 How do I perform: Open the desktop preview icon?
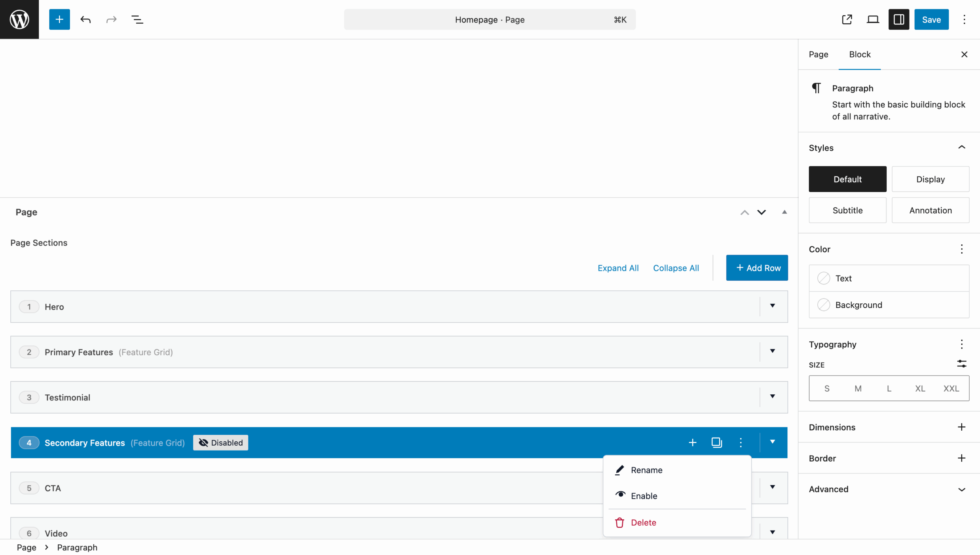point(872,20)
